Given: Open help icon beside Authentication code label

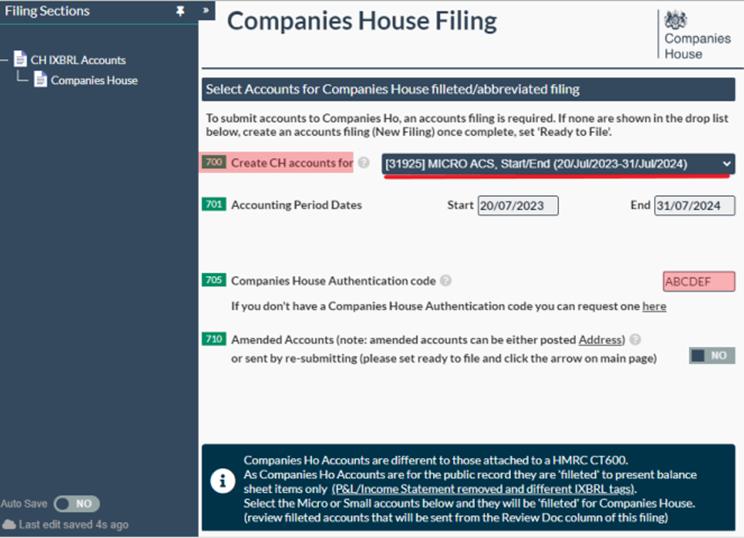Looking at the screenshot, I should tap(446, 280).
